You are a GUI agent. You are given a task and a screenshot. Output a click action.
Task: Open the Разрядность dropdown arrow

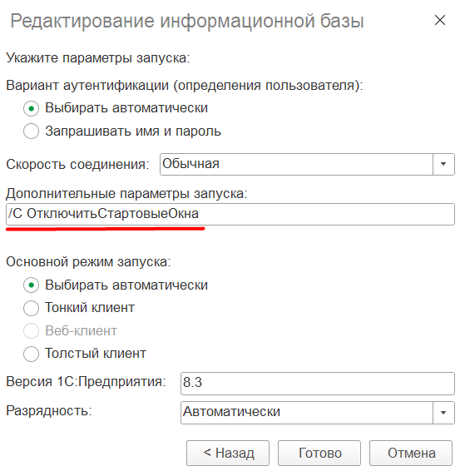click(x=443, y=413)
